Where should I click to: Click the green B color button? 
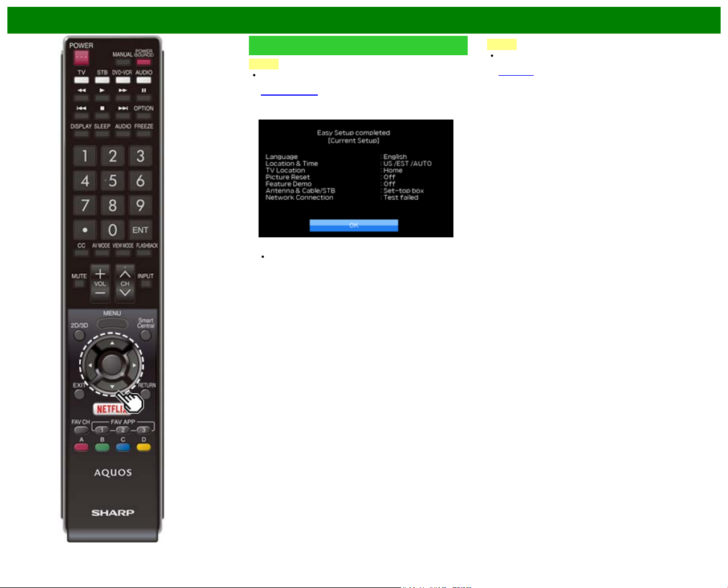point(102,447)
